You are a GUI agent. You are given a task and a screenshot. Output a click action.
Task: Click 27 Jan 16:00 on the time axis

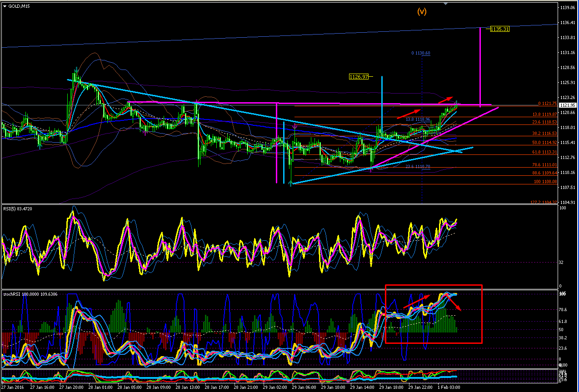pyautogui.click(x=42, y=388)
